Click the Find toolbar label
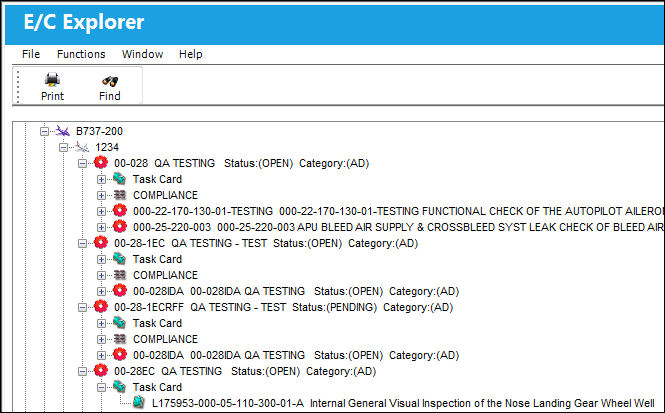The image size is (665, 413). click(110, 96)
